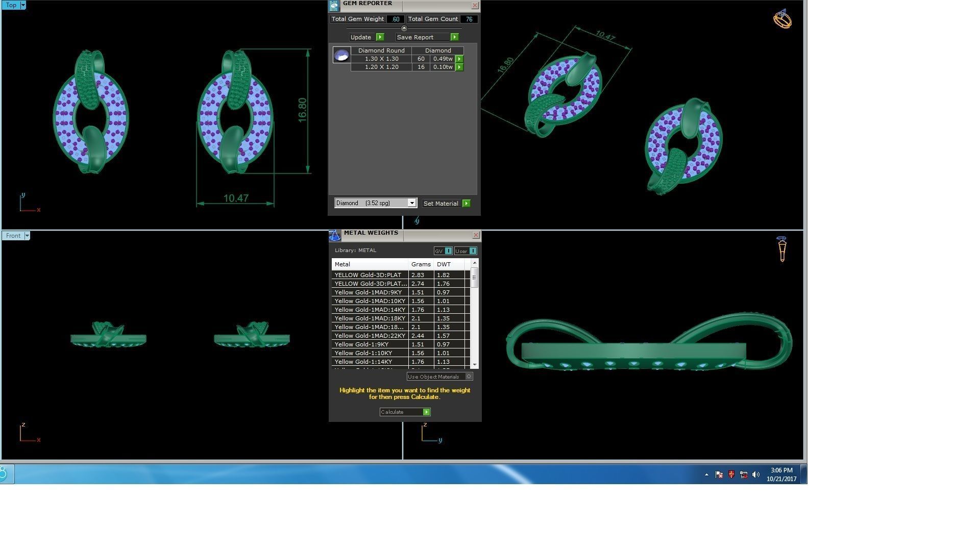980x551 pixels.
Task: Click the volume speaker tray icon
Action: click(756, 474)
